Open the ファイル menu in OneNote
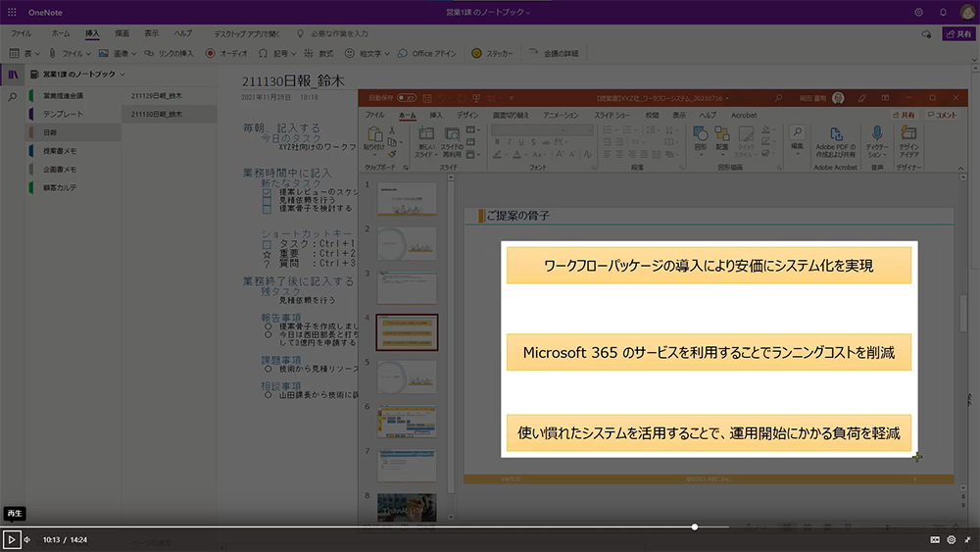Viewport: 980px width, 552px height. tap(22, 33)
